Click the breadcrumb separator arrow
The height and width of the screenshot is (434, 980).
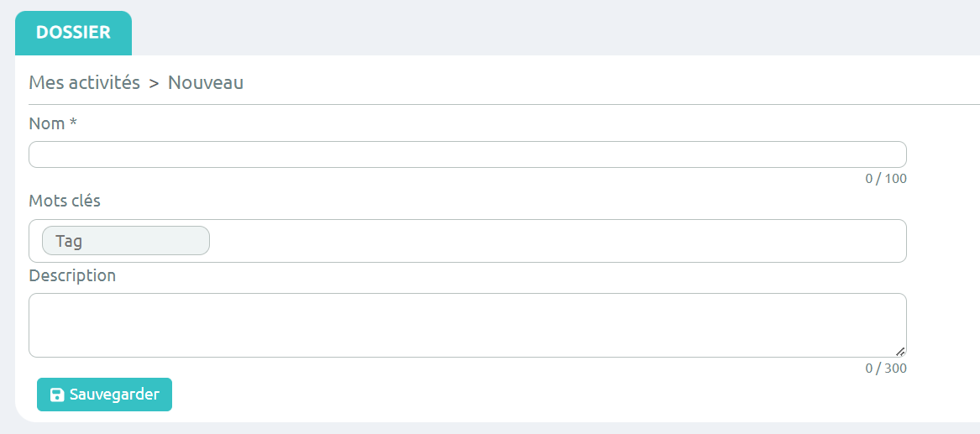click(154, 83)
